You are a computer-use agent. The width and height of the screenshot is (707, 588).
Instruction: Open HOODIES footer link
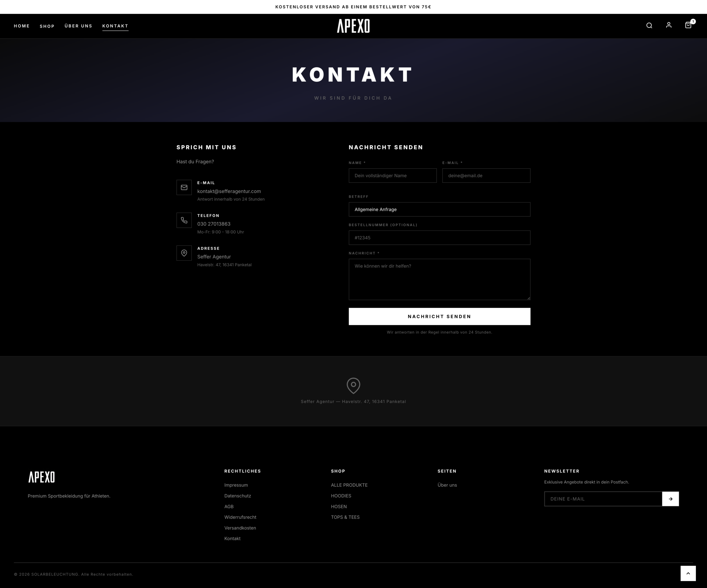click(x=341, y=496)
